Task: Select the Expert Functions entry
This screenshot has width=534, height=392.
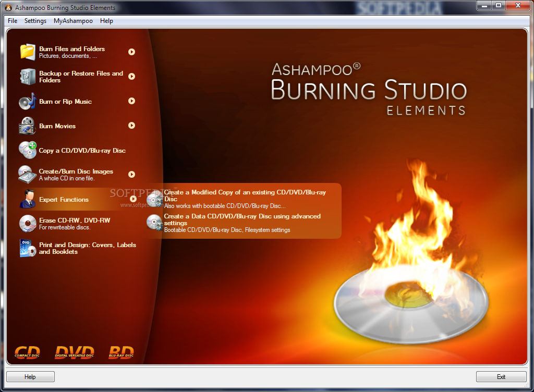Action: click(64, 200)
